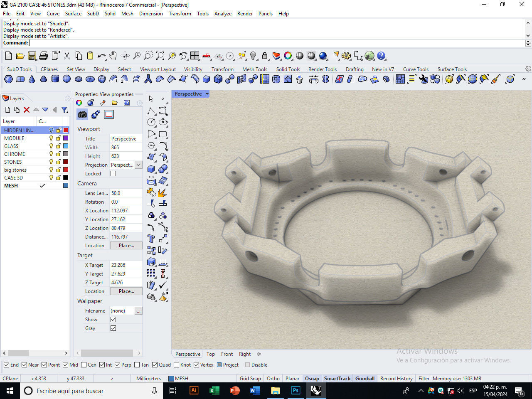Open the toolbar tabs gear menu

point(528,69)
